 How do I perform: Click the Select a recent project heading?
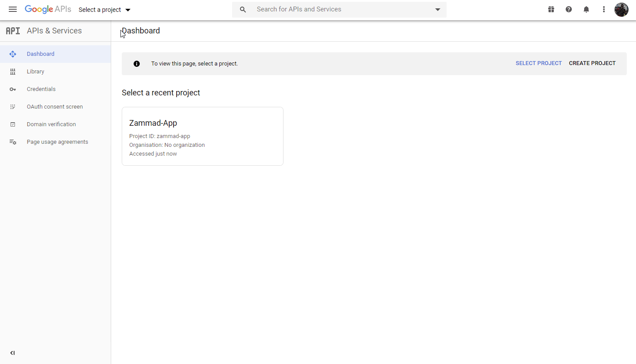[x=161, y=93]
